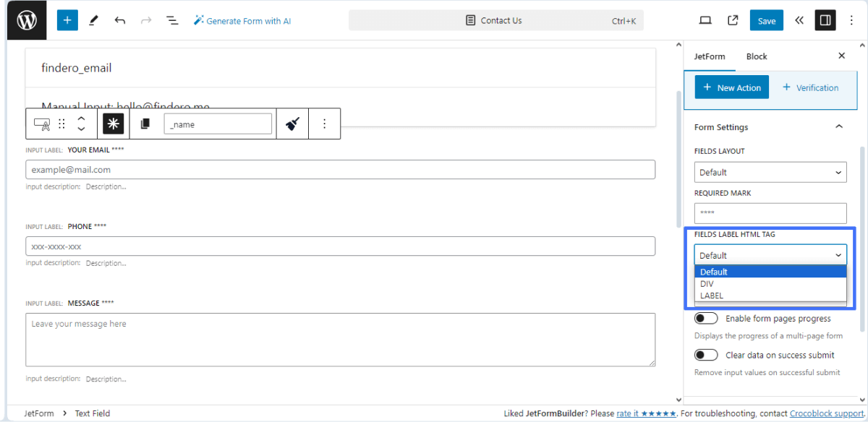The image size is (868, 422).
Task: Click the brush icon in the block toolbar
Action: coord(292,123)
